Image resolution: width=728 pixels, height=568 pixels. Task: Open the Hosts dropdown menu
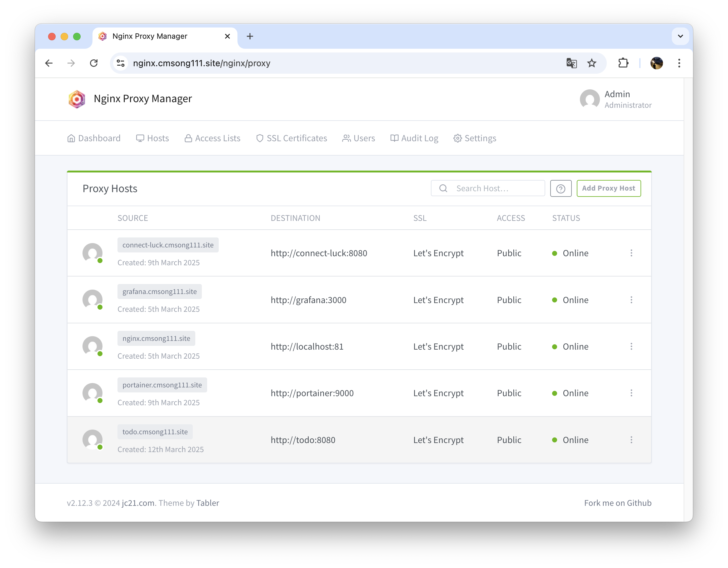pos(152,138)
